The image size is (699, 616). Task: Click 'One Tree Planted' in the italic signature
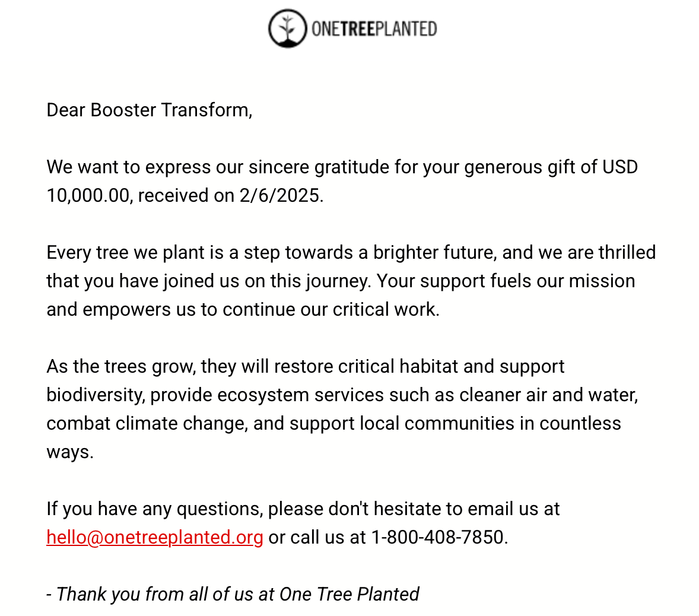(349, 595)
